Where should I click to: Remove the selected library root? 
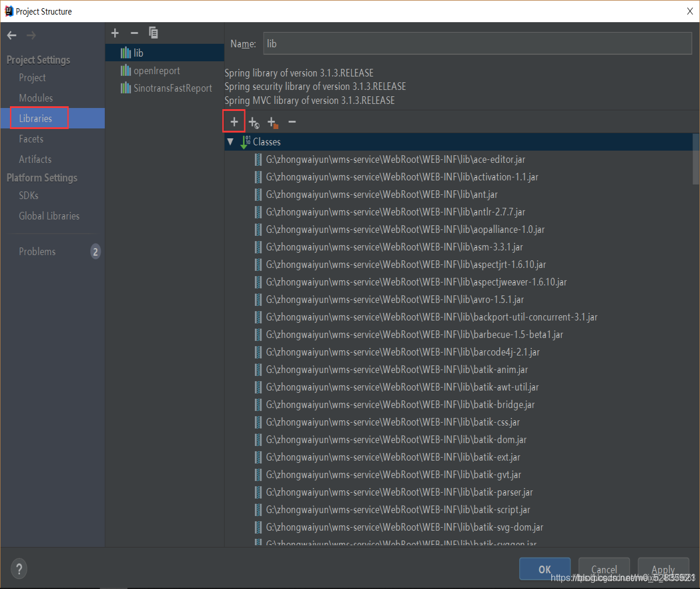pyautogui.click(x=292, y=122)
